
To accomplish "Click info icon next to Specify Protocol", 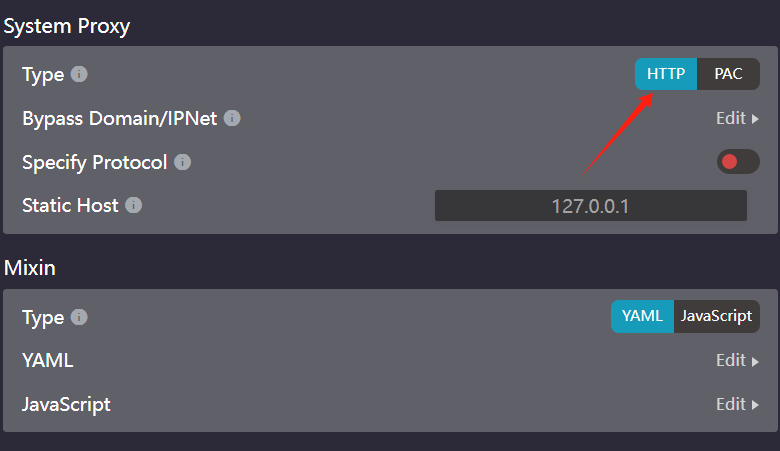I will [182, 162].
